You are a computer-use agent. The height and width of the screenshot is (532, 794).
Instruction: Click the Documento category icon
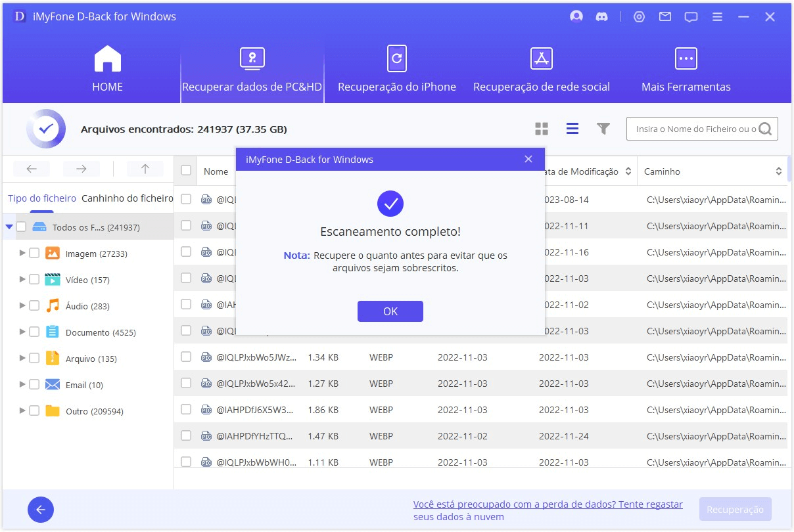coord(53,332)
